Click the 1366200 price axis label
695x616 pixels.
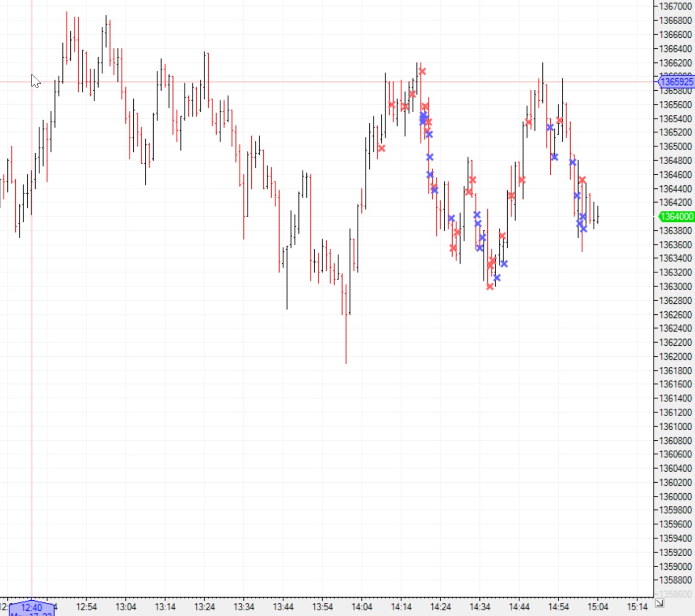click(x=676, y=62)
